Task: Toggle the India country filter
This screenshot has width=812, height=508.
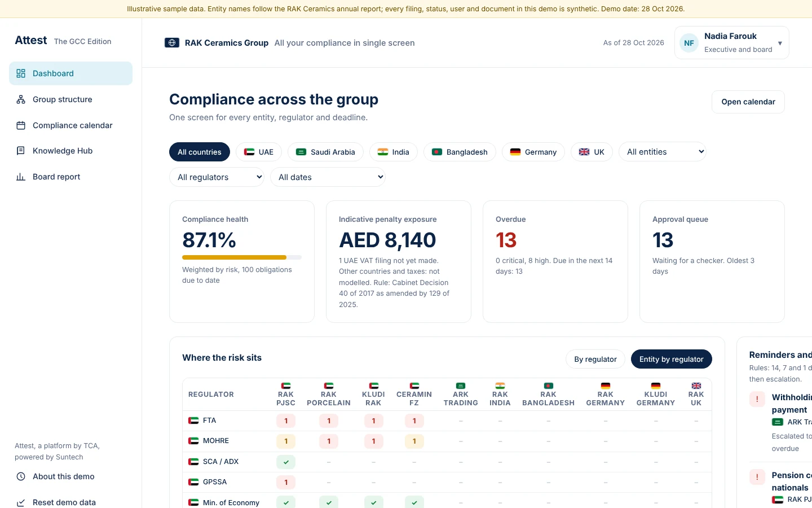Action: coord(394,152)
